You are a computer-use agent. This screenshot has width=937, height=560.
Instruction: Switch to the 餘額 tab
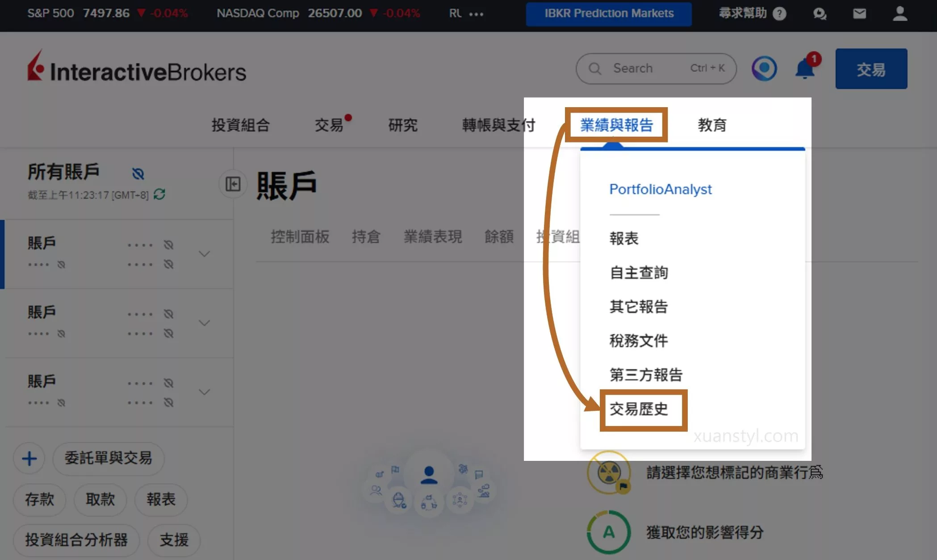(x=499, y=237)
